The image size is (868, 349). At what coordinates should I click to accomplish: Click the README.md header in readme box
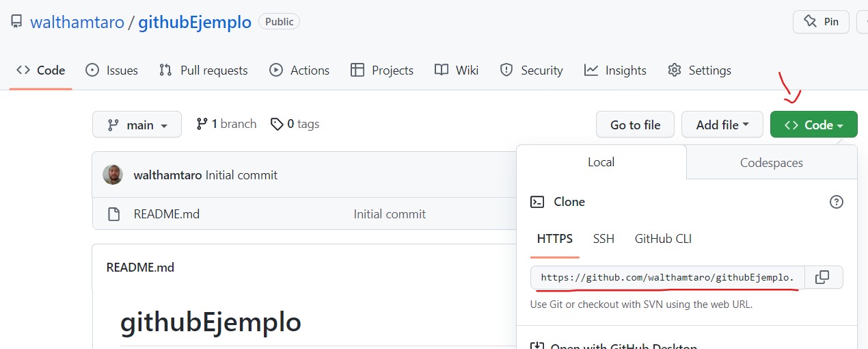140,268
